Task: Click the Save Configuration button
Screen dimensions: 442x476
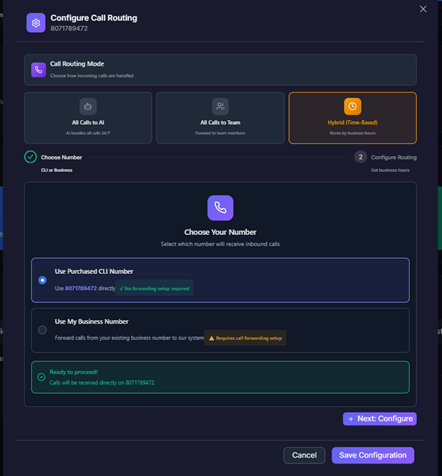Action: click(x=373, y=455)
